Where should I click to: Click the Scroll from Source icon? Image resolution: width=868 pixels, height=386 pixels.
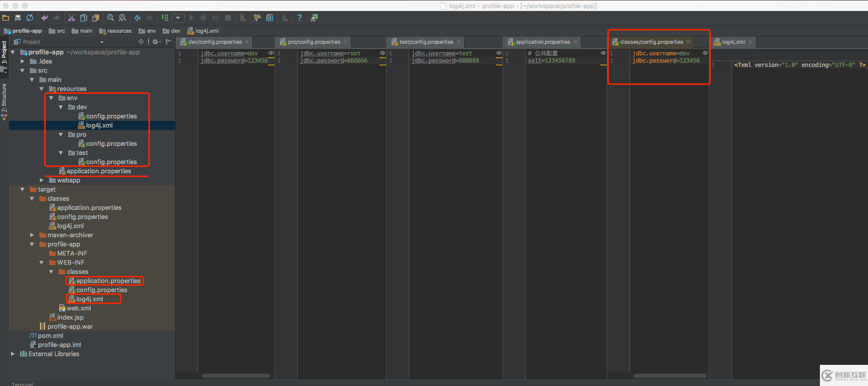(141, 42)
